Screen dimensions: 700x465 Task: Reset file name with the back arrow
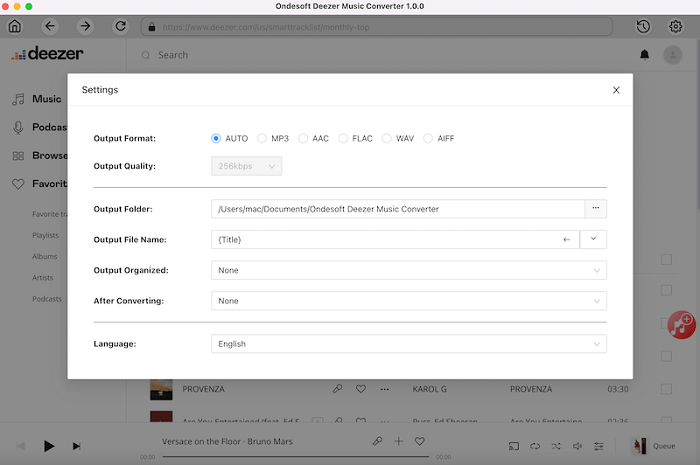point(567,240)
